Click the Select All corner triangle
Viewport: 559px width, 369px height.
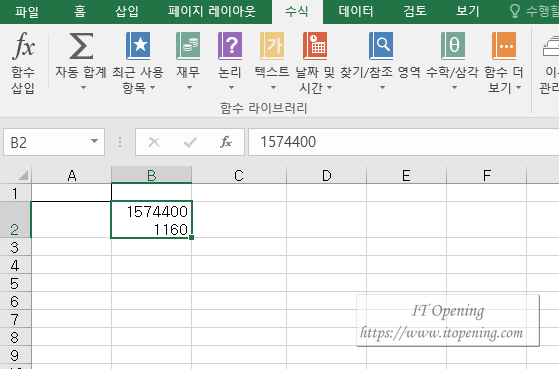(x=23, y=175)
